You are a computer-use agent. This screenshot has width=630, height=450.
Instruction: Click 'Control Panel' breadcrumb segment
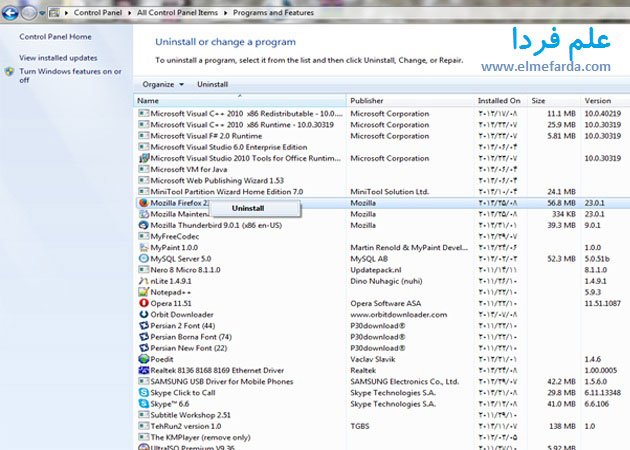tap(98, 12)
